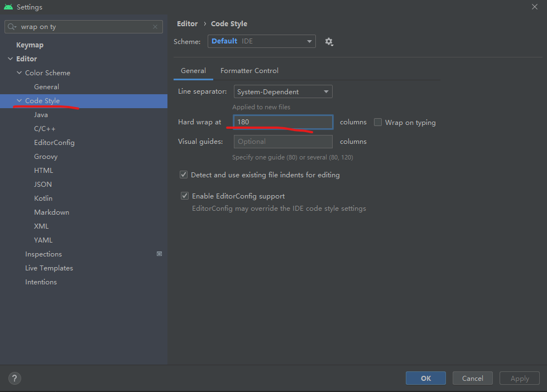
Task: Close the Settings dialog window
Action: click(535, 7)
